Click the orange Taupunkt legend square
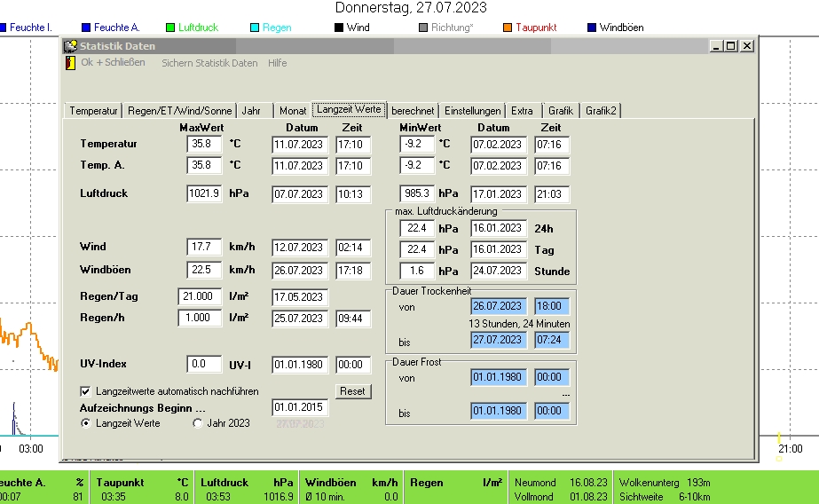819x504 pixels. click(x=508, y=28)
